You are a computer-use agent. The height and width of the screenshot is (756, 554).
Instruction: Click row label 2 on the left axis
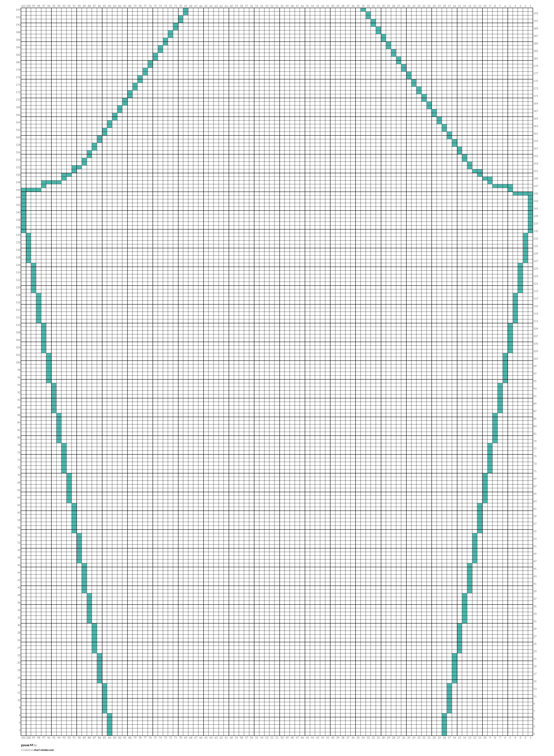19,730
